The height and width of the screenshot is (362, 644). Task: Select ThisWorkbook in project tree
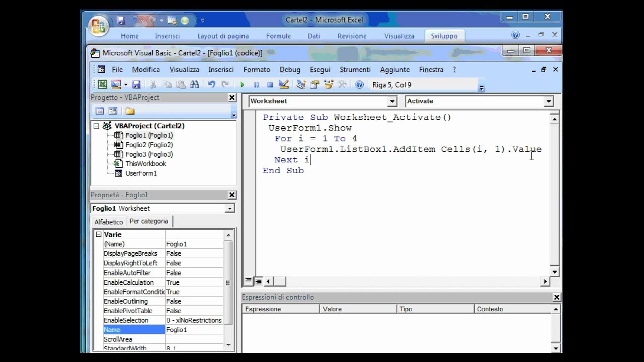(145, 164)
